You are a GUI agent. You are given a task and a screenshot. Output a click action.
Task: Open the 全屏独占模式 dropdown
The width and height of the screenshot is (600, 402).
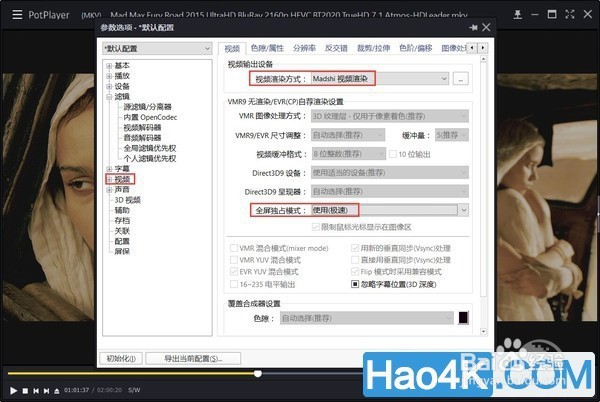point(390,210)
